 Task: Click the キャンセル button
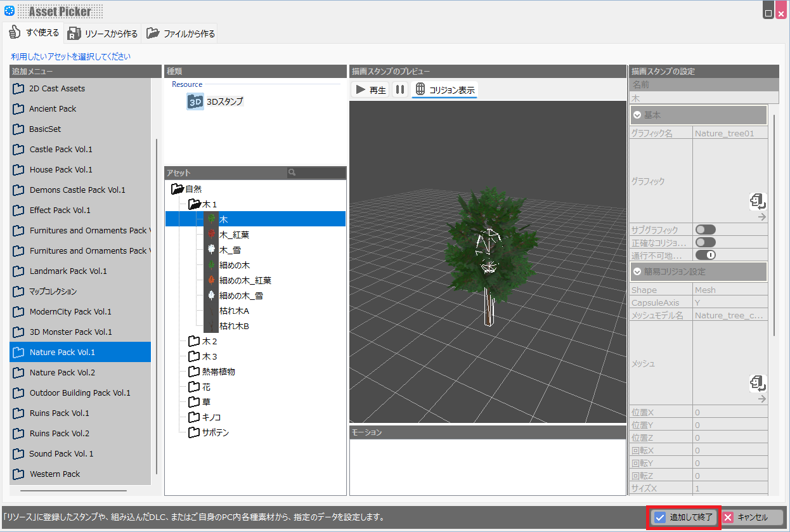(753, 517)
